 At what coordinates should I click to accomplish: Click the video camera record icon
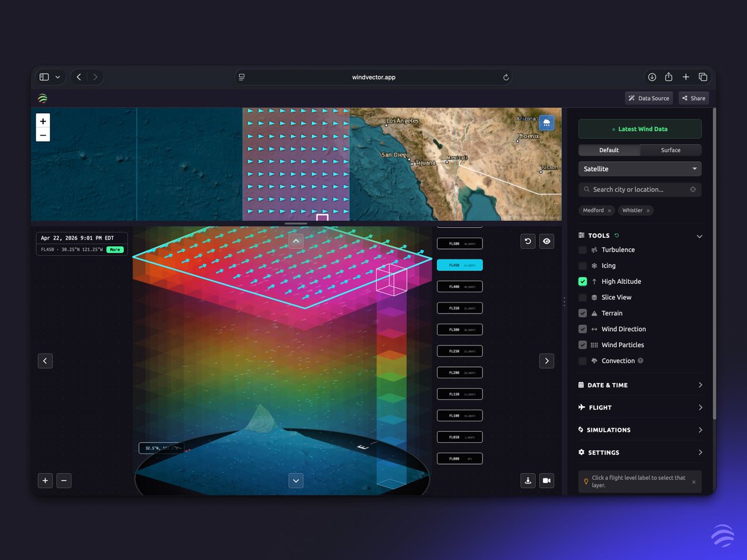click(547, 480)
